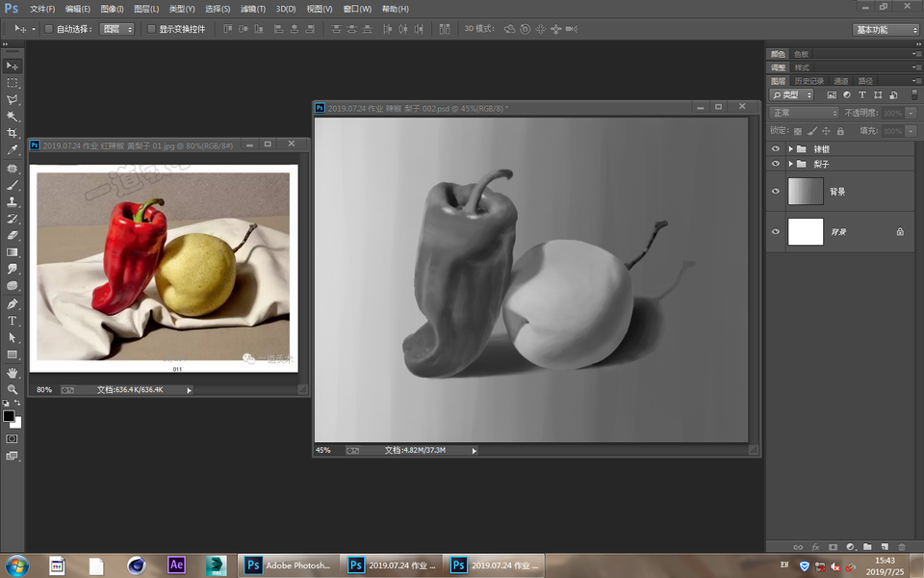Open the 基本功能 workspace dropdown
Screen dimensions: 924x578
[886, 29]
